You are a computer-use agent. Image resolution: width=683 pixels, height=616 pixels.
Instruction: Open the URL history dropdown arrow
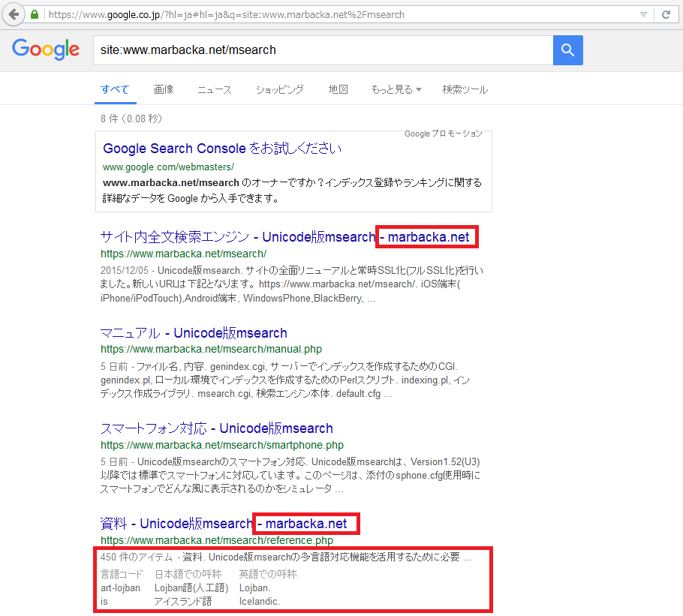click(x=643, y=14)
